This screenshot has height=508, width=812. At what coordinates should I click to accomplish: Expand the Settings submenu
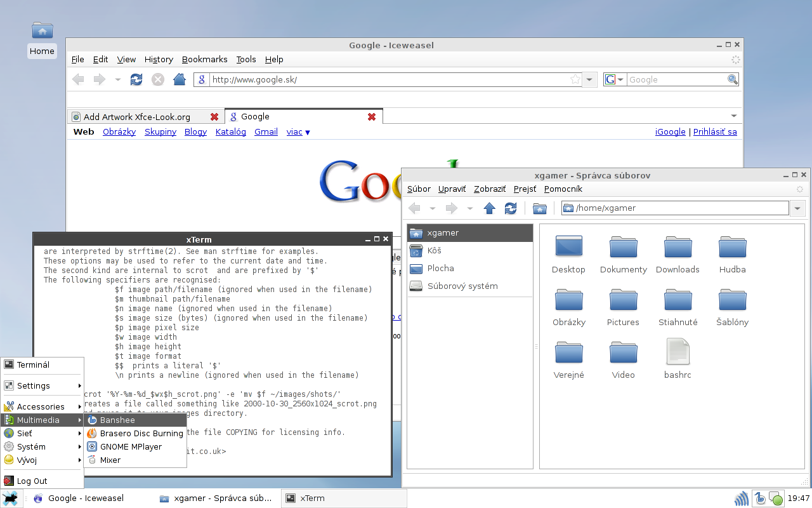(x=43, y=385)
